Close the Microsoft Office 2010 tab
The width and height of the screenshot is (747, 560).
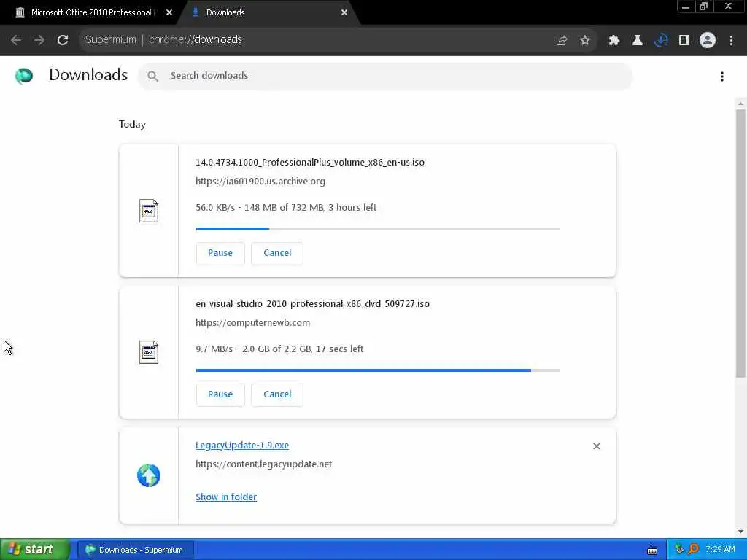click(x=169, y=13)
